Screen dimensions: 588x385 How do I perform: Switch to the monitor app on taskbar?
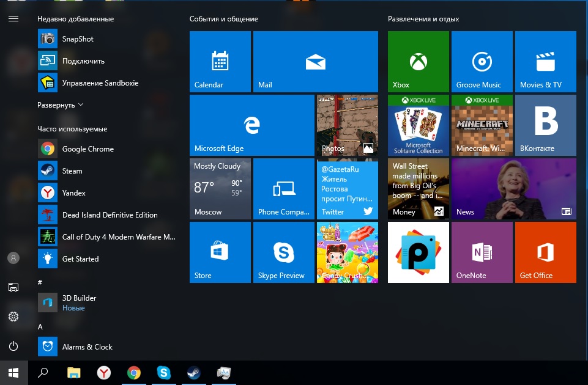(x=224, y=373)
